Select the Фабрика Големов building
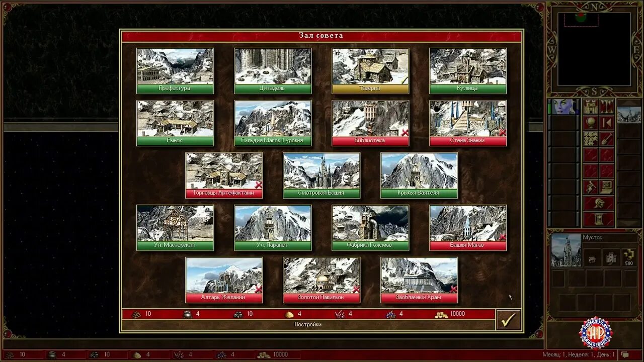This screenshot has width=644, height=362. (x=370, y=228)
